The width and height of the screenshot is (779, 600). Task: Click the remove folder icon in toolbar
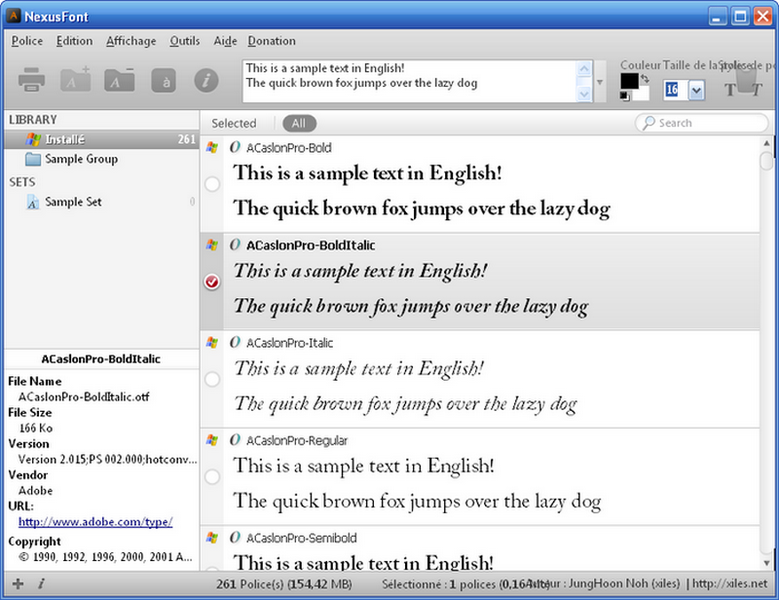[120, 80]
